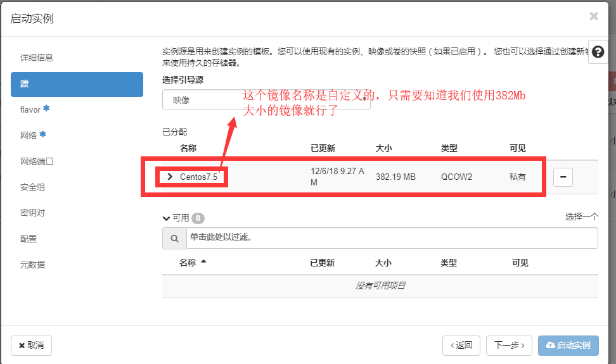Click the 取消 button

[31, 346]
